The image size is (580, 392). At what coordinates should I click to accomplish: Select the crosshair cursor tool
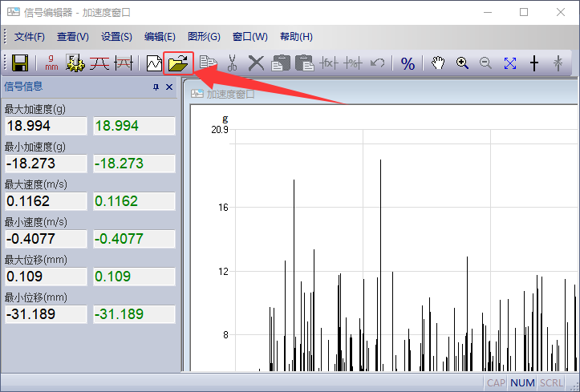coord(534,63)
